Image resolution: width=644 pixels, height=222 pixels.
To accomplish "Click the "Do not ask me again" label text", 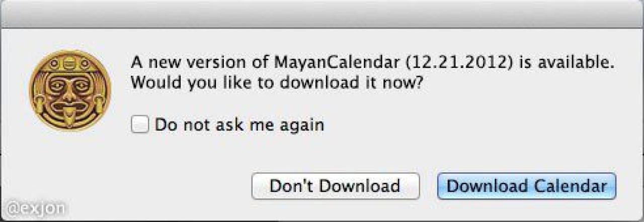I will 239,125.
